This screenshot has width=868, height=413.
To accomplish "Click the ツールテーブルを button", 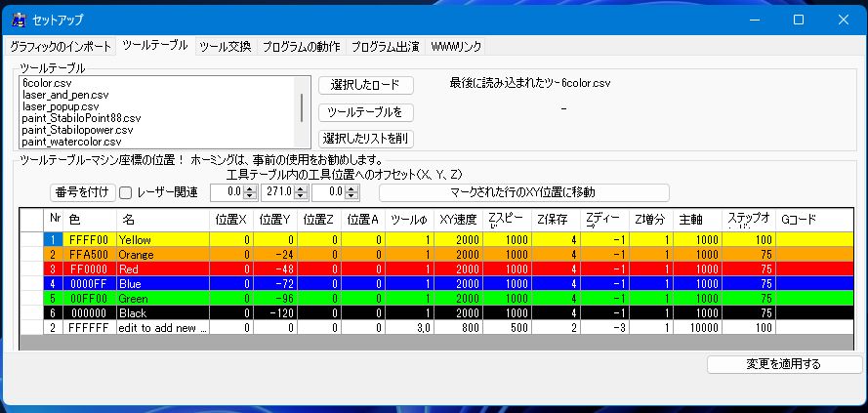I will point(366,112).
